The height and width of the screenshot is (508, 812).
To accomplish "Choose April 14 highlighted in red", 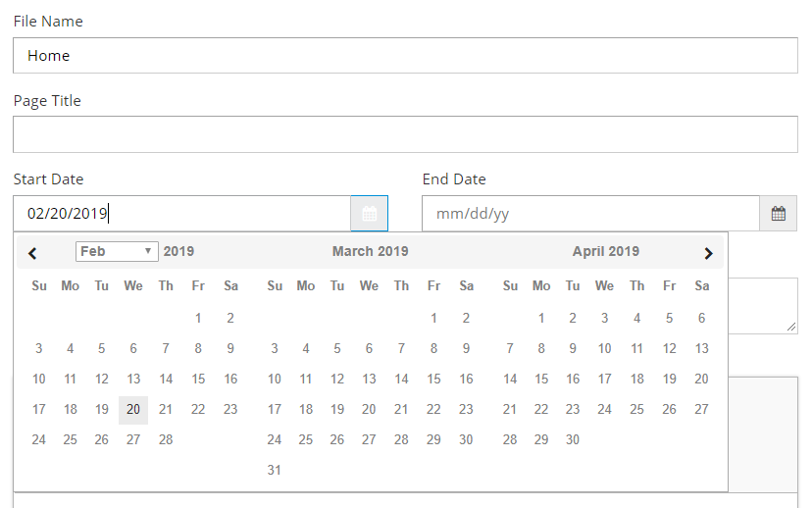I will coord(510,380).
